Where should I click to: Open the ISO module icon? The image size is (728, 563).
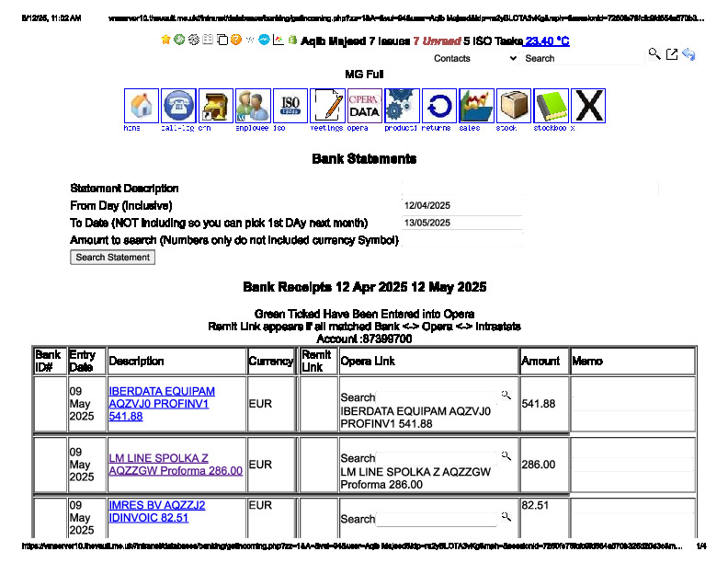pos(290,106)
